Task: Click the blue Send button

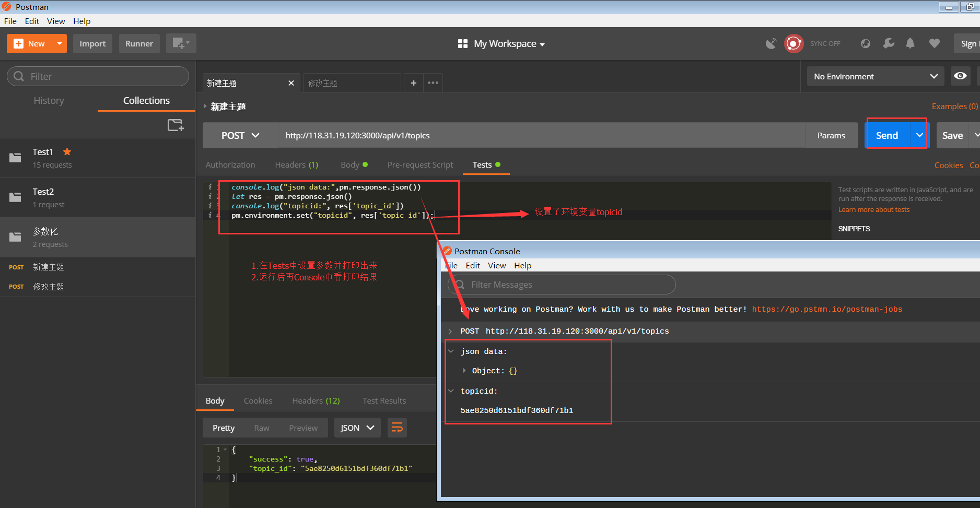Action: pyautogui.click(x=888, y=135)
